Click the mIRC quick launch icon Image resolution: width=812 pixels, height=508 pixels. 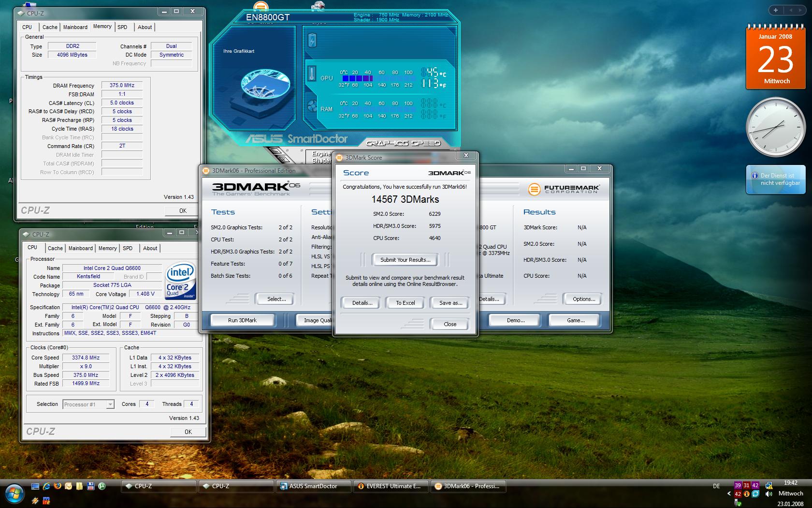click(x=46, y=500)
